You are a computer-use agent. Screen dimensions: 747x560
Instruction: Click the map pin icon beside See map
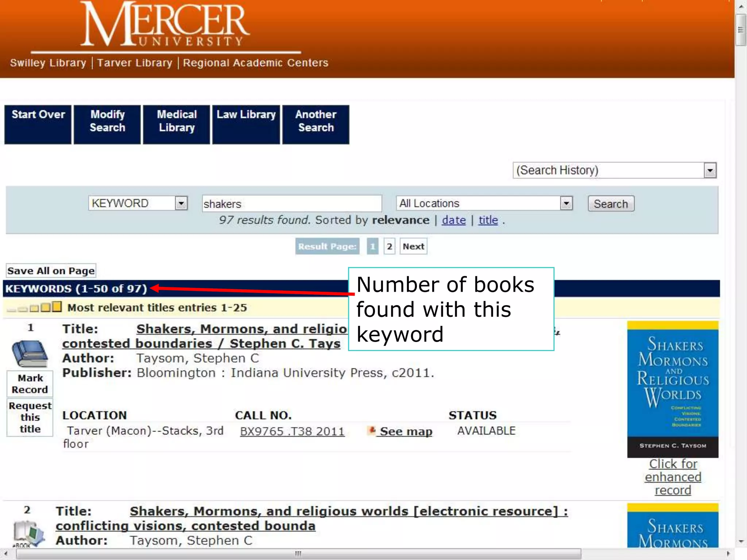372,431
